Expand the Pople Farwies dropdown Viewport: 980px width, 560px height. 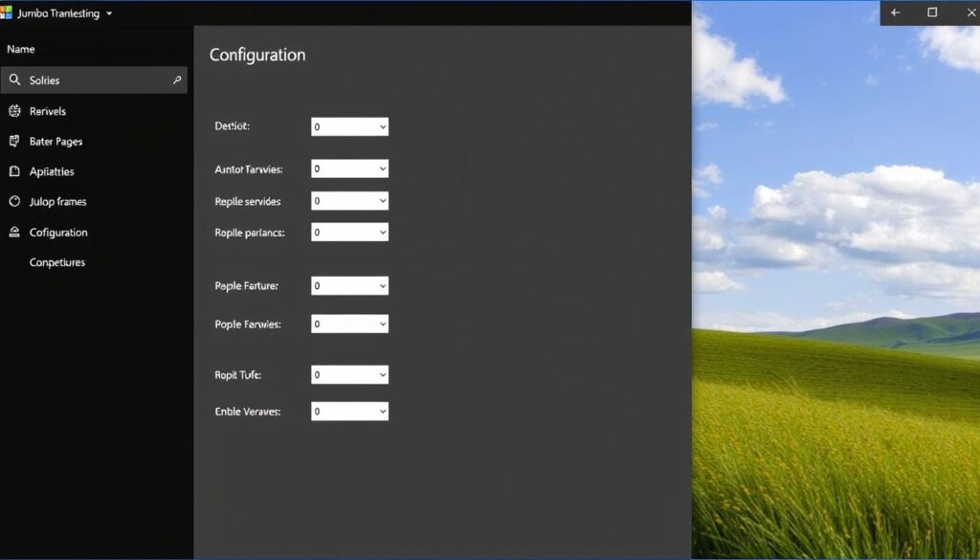pos(349,324)
